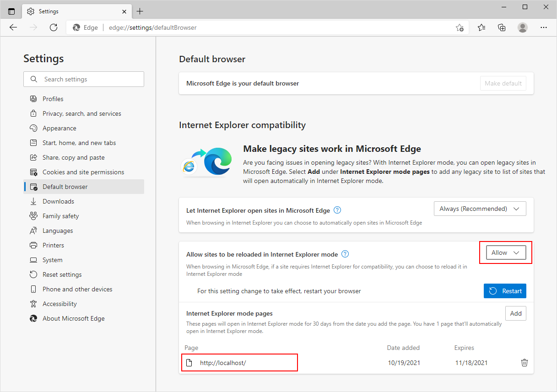Delete the http://localhost/ page using the trash icon

coord(524,362)
